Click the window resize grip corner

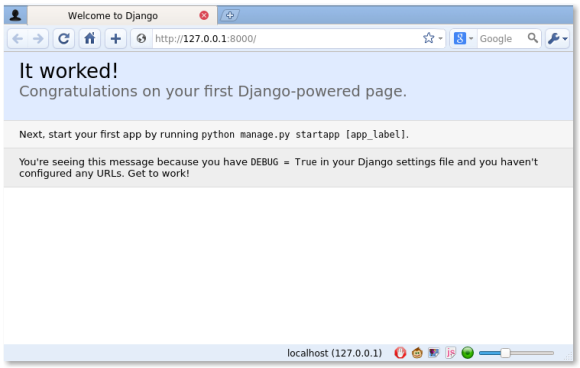point(567,356)
